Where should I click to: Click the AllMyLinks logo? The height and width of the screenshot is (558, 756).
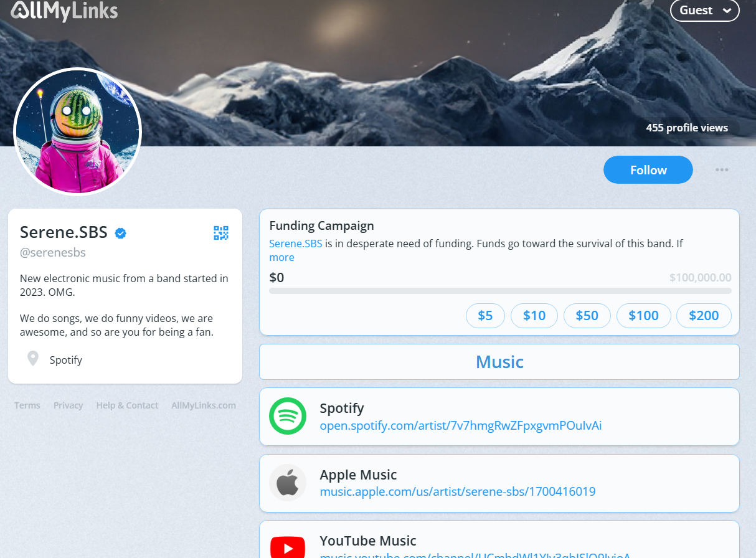(x=64, y=11)
